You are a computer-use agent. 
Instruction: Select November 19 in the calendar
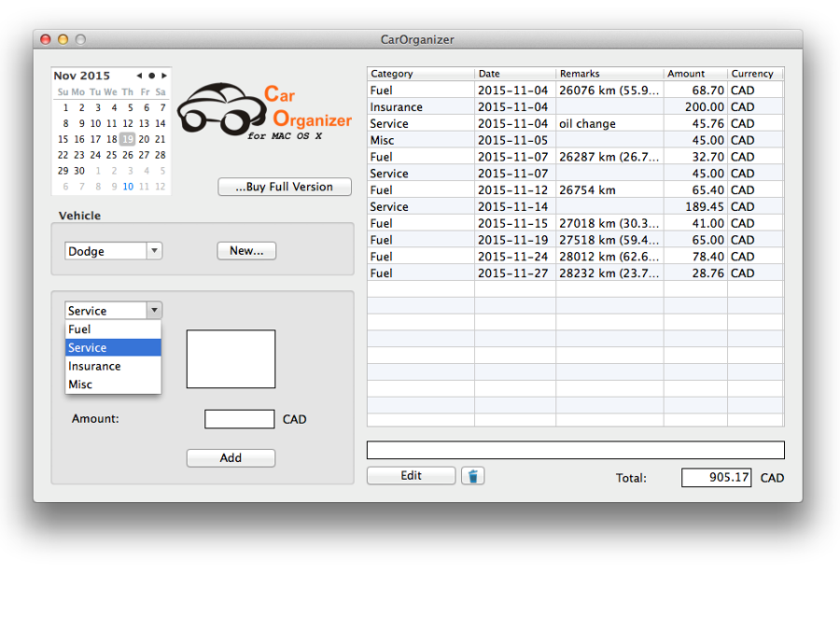click(127, 139)
